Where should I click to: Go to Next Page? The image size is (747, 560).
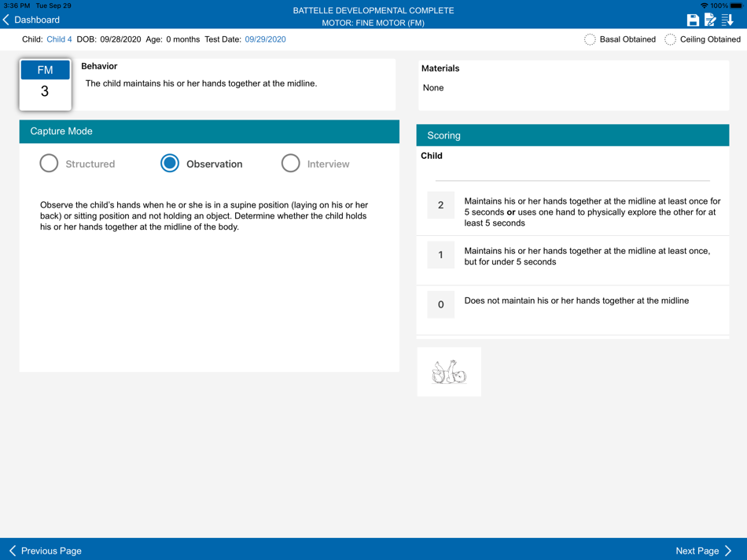703,551
